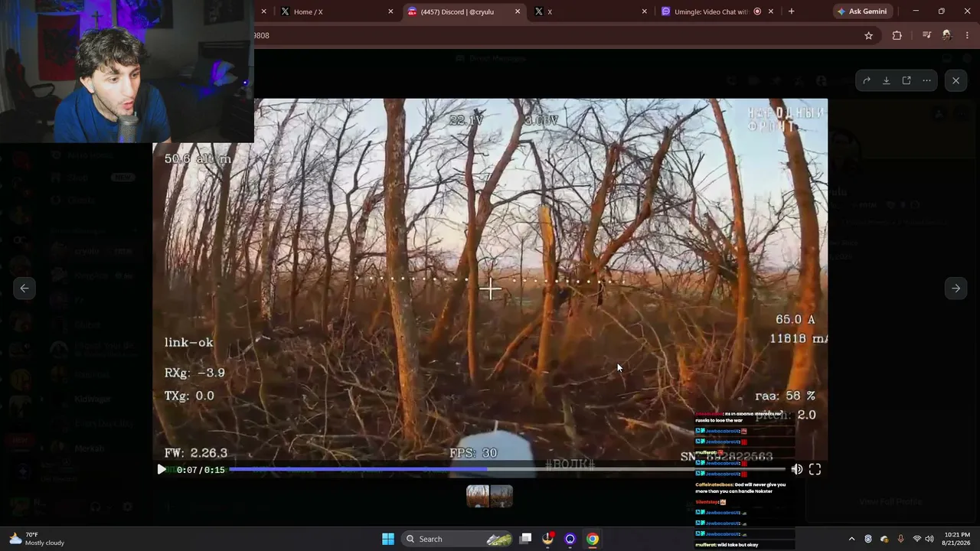Open the weather widget
Image resolution: width=980 pixels, height=551 pixels.
click(37, 539)
